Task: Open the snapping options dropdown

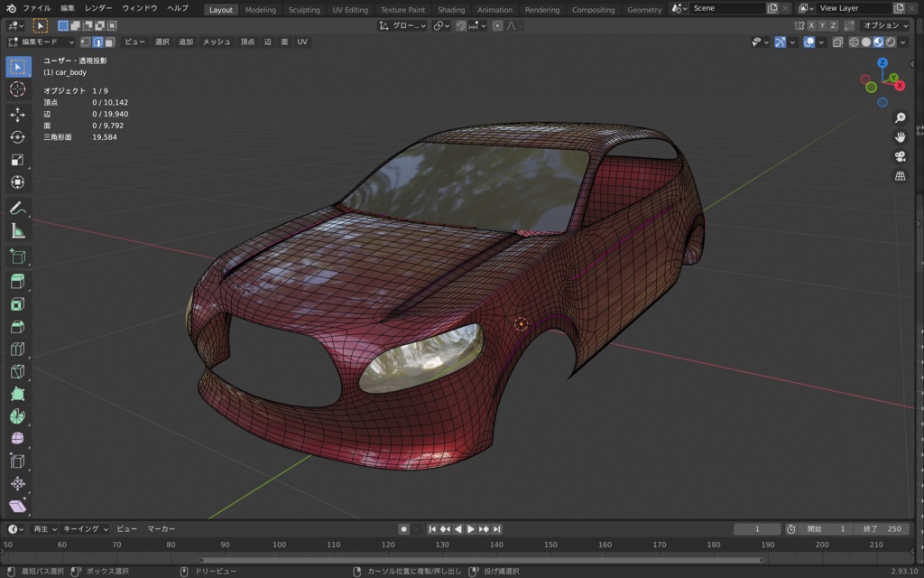Action: tap(484, 25)
